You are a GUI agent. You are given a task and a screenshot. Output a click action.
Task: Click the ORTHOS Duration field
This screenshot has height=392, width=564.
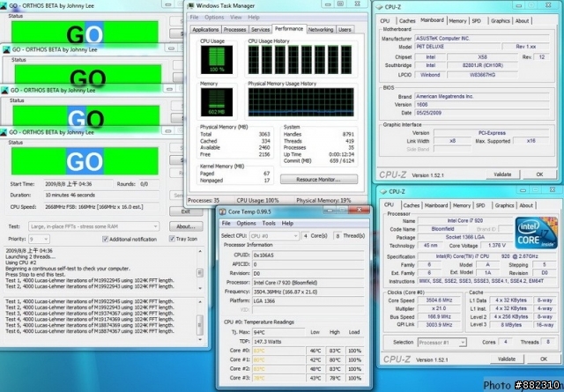(x=101, y=196)
